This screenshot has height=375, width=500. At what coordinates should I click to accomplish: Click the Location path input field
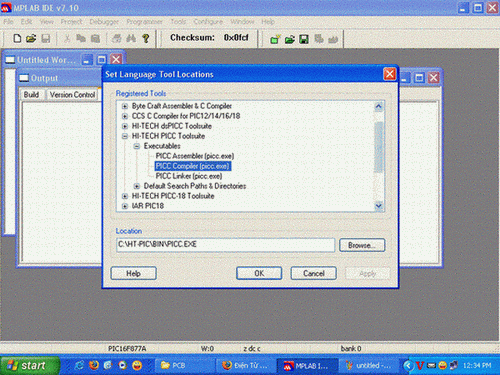pyautogui.click(x=225, y=245)
